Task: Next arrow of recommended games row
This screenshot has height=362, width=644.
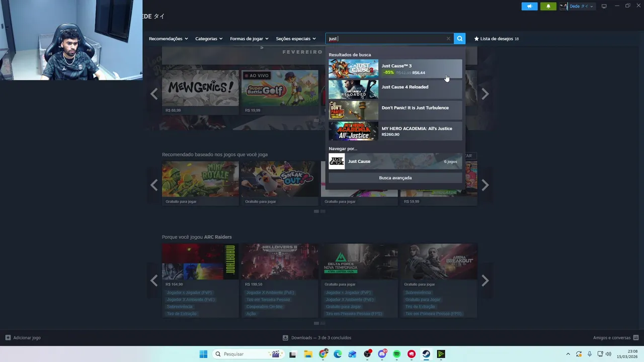Action: [x=485, y=185]
